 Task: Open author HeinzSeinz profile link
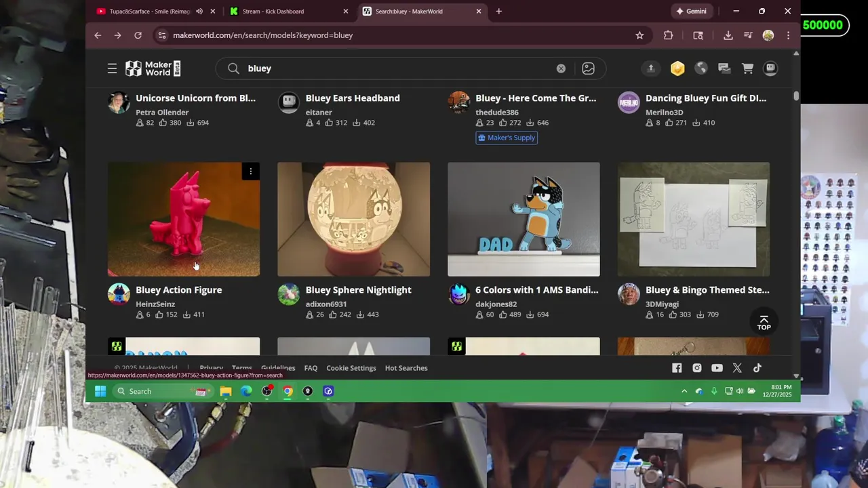coord(155,304)
